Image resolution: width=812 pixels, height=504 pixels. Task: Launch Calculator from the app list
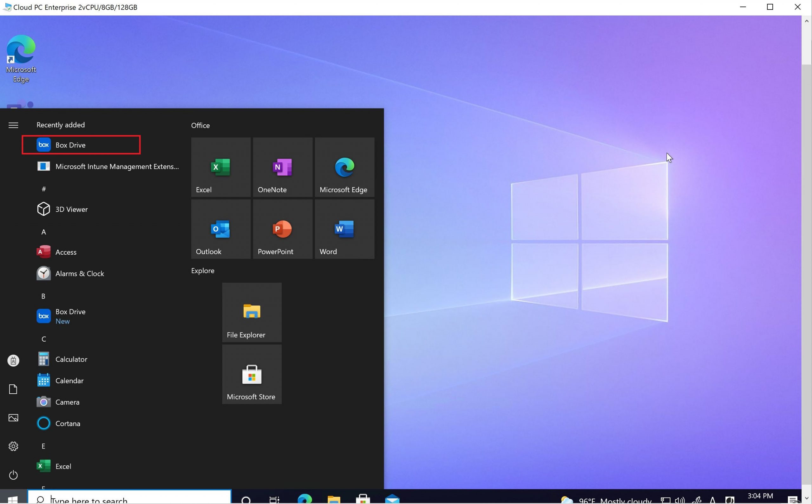point(71,359)
